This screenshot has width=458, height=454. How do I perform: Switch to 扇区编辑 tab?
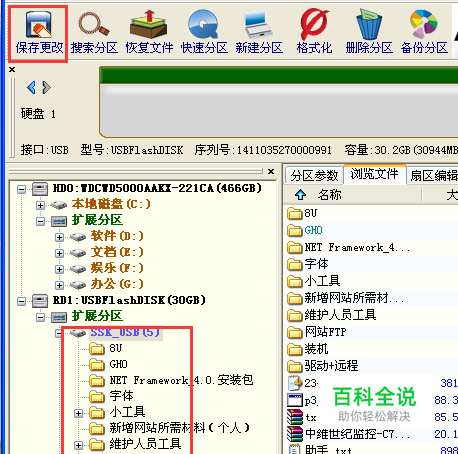pos(433,175)
